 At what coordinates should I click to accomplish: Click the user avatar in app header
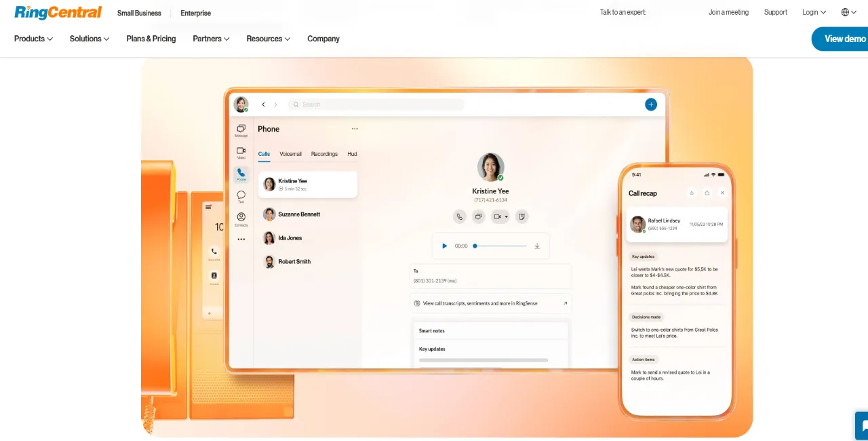point(241,104)
